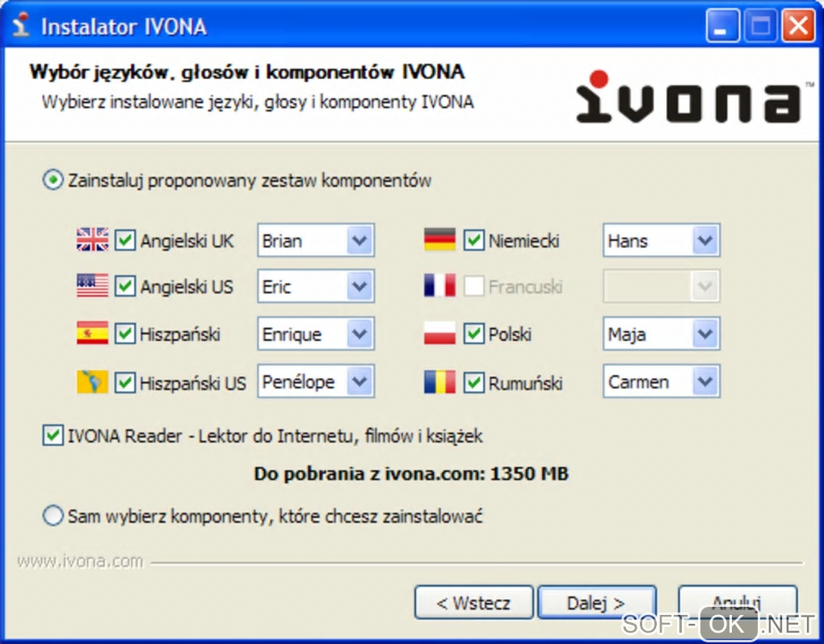Screen dimensions: 824x644
Task: Select 'Sam wybierz komponenty' radio button
Action: [53, 516]
